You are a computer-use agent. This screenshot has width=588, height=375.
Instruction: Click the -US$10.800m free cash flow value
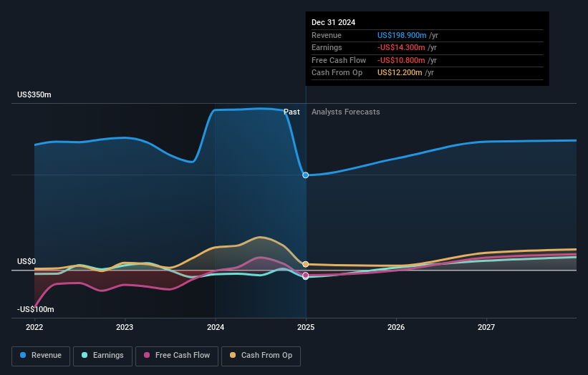(x=401, y=60)
